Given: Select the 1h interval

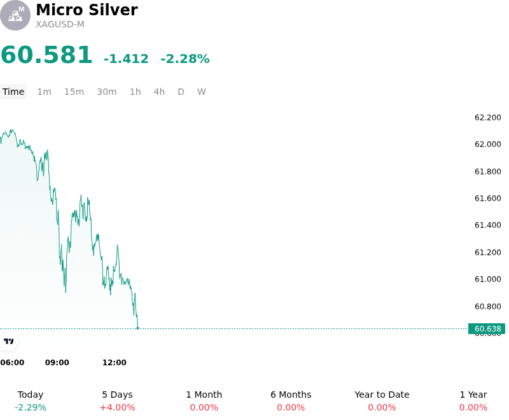Looking at the screenshot, I should (136, 92).
